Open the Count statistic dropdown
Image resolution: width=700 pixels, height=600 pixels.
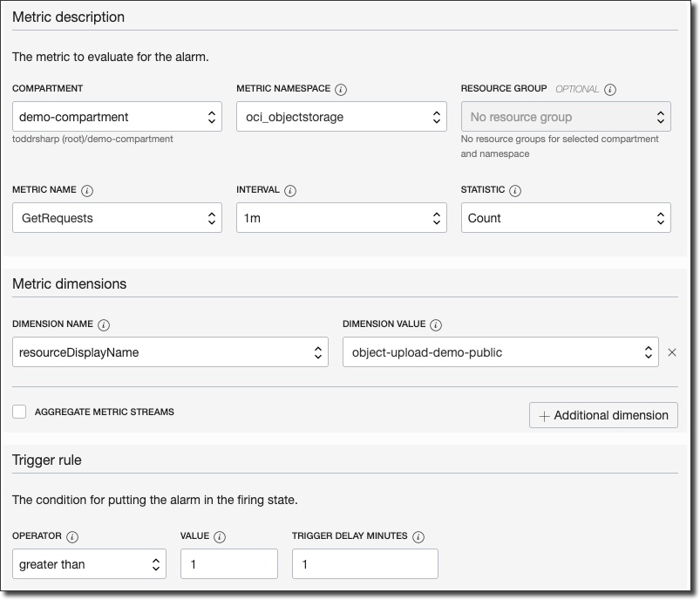[x=566, y=218]
